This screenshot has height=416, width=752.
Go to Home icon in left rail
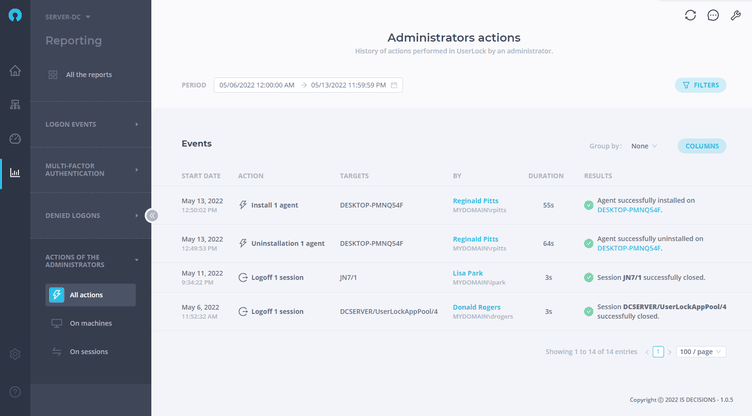click(x=15, y=71)
